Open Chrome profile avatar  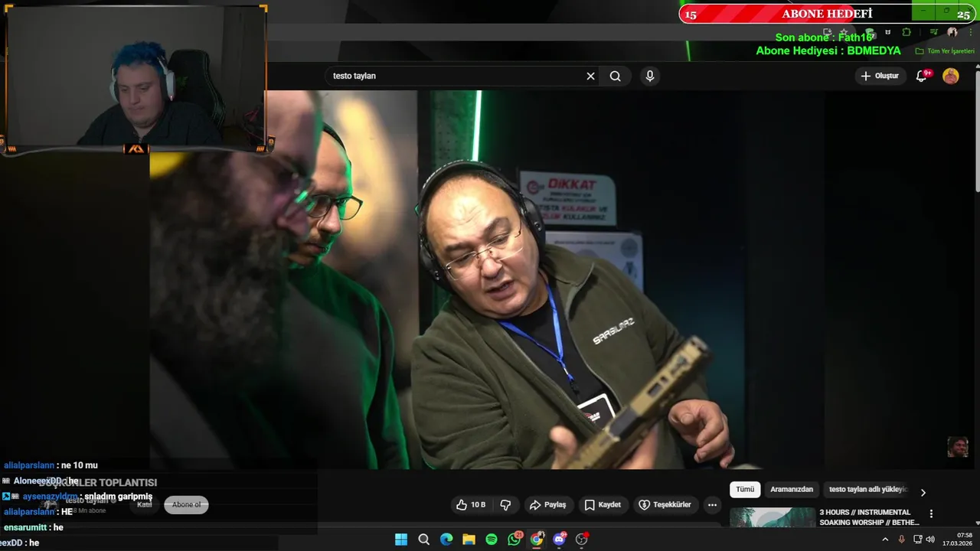pos(952,32)
